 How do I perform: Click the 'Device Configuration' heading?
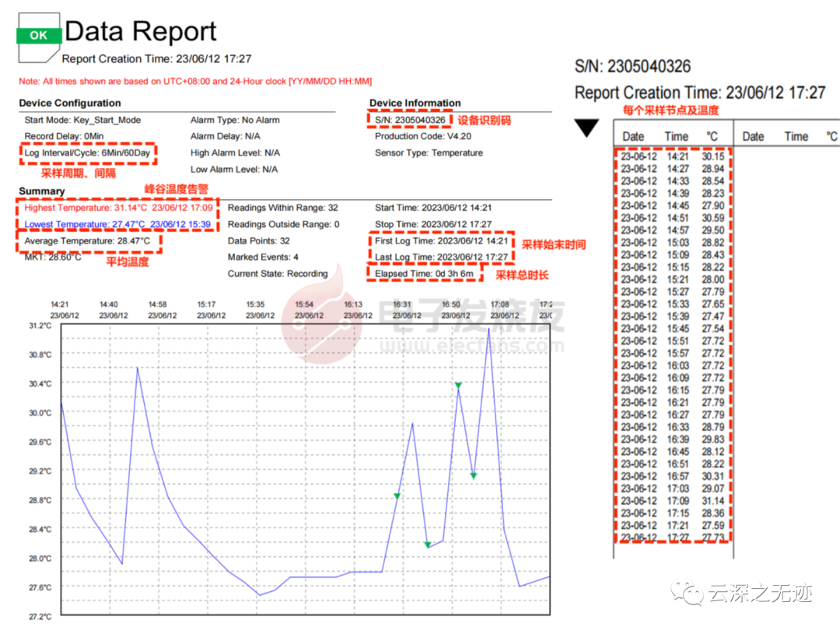click(x=70, y=103)
